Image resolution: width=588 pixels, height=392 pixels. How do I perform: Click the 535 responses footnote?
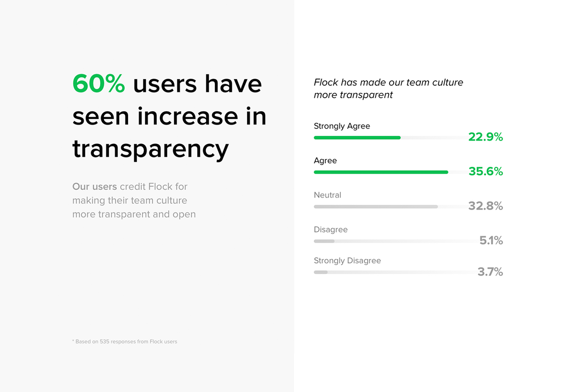coord(124,341)
